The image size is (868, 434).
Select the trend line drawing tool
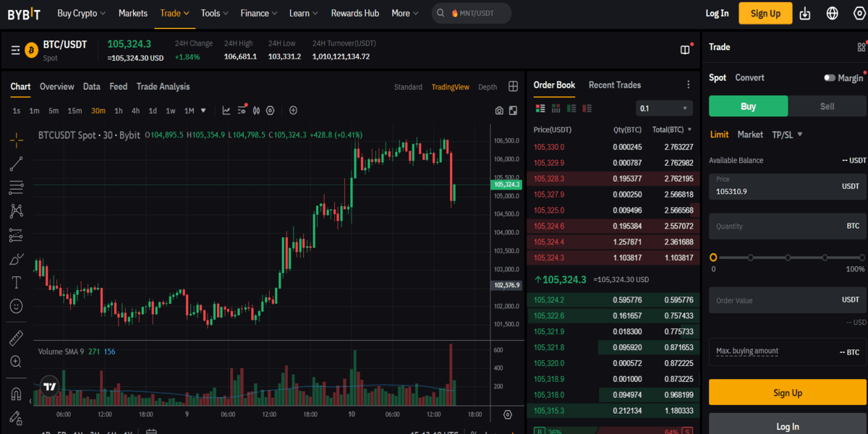(15, 163)
